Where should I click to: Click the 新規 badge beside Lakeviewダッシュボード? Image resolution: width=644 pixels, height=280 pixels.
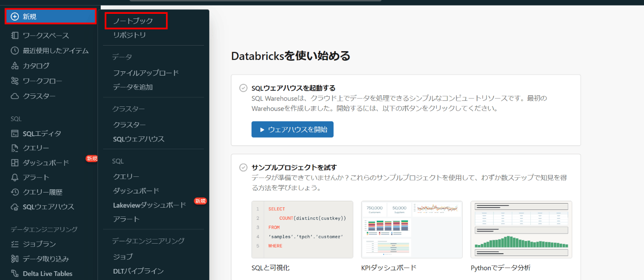(200, 201)
